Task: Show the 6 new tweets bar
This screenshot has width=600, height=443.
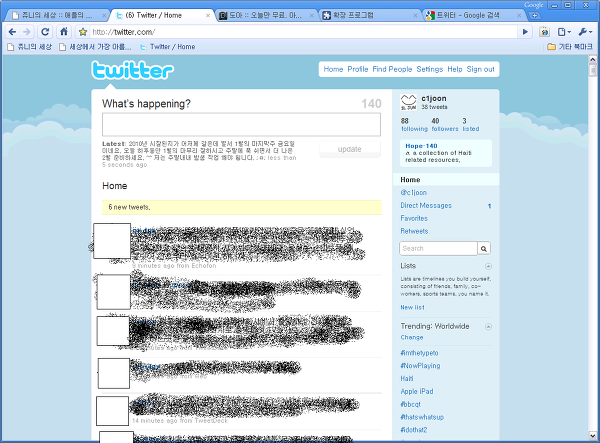Action: 241,207
